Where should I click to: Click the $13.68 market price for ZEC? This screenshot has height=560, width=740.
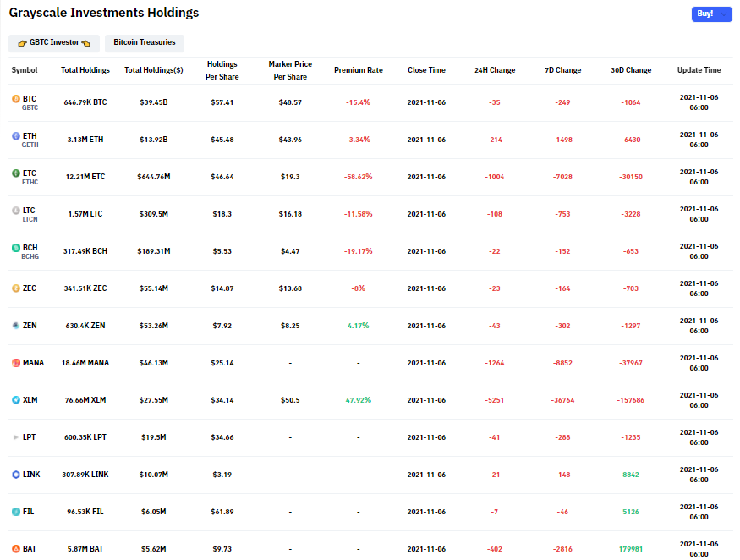[290, 288]
